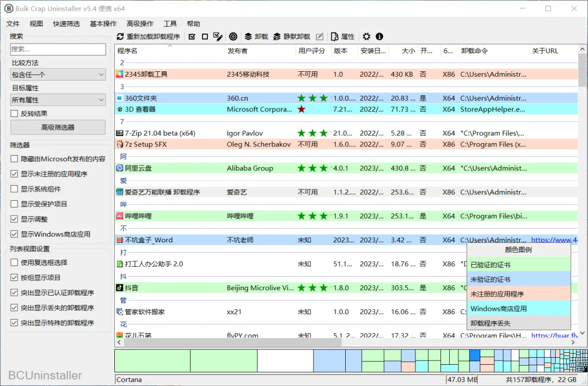
Task: Sort by the 发布者 column header
Action: coord(260,51)
